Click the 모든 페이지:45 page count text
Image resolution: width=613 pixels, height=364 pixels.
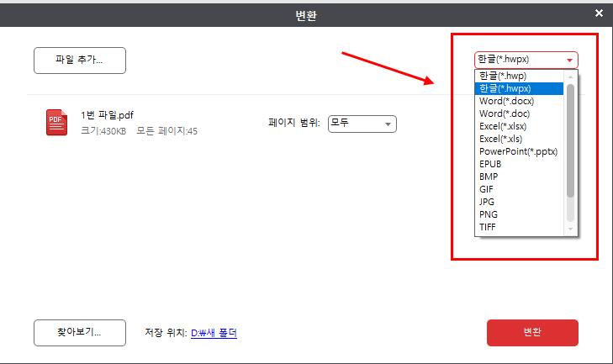(x=167, y=131)
